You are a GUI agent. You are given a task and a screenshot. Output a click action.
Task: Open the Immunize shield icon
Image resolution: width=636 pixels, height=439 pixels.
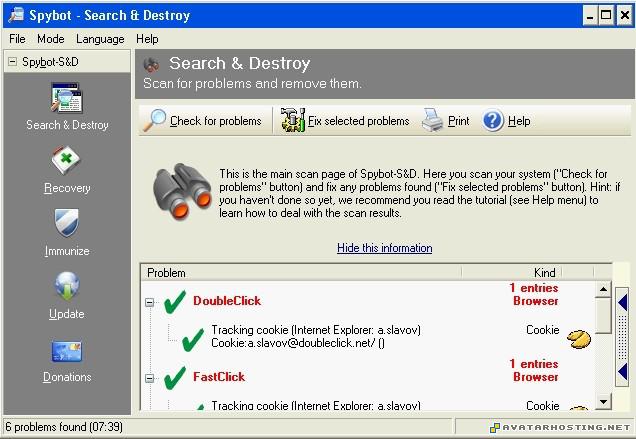tap(67, 223)
